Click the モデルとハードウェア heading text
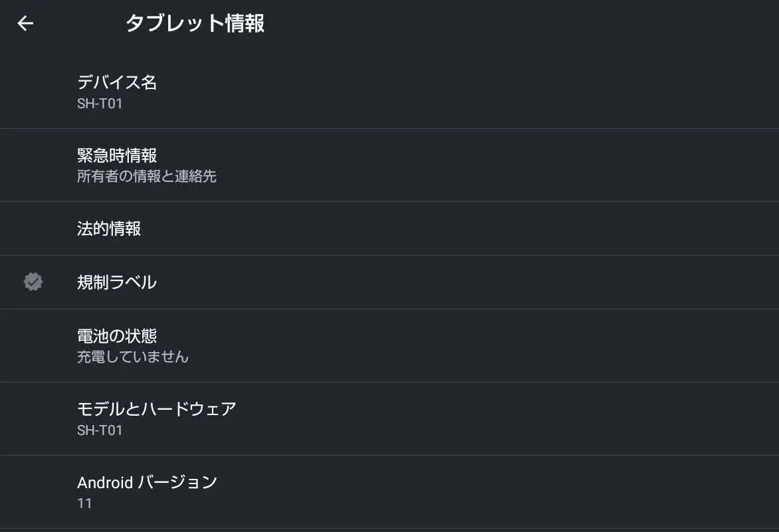779x532 pixels. point(156,409)
